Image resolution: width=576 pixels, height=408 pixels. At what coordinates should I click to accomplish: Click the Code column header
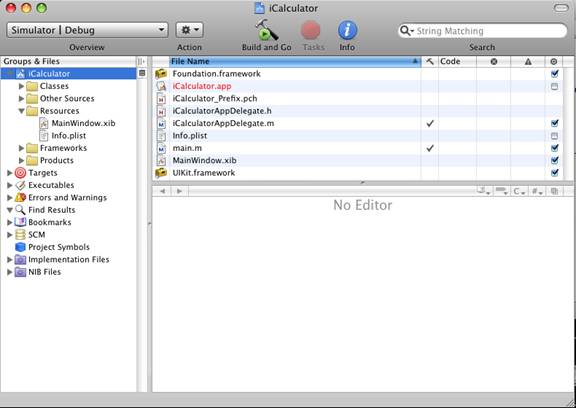pyautogui.click(x=457, y=61)
